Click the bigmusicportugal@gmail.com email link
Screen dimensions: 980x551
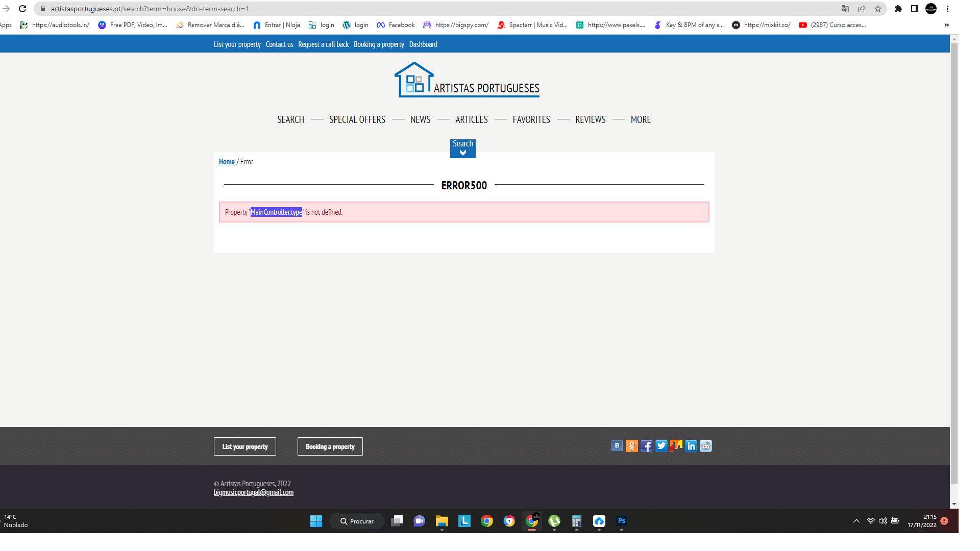click(x=253, y=492)
